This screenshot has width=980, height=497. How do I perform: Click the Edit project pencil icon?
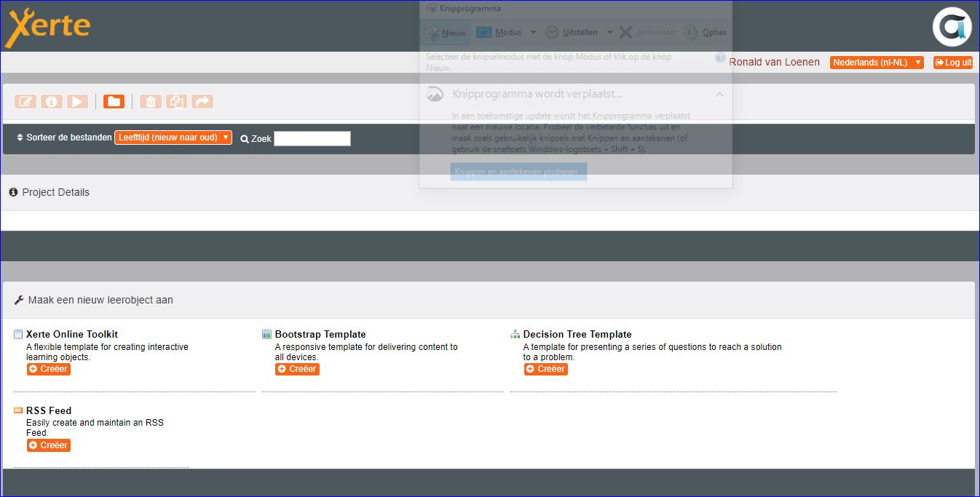coord(25,102)
